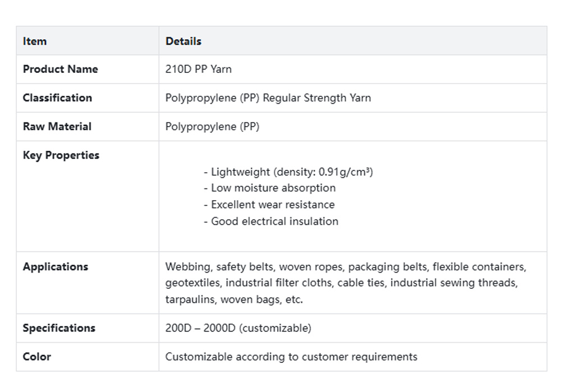Click the "Lightweight (density: 0.91g/cm³)" line
This screenshot has height=392, width=561.
288,172
